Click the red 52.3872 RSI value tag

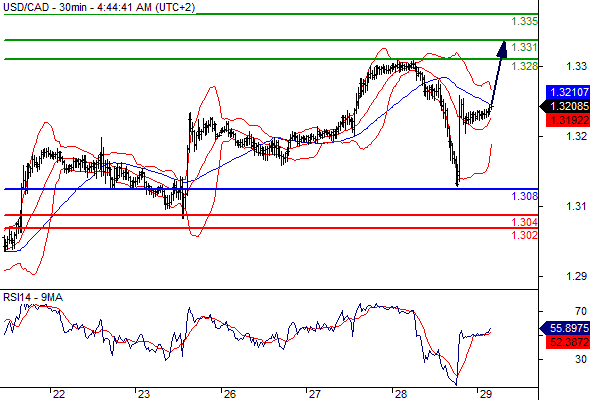tap(569, 342)
